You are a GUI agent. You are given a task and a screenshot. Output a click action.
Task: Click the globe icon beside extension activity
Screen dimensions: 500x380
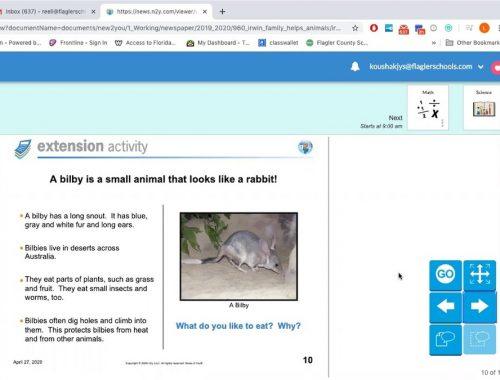click(305, 147)
